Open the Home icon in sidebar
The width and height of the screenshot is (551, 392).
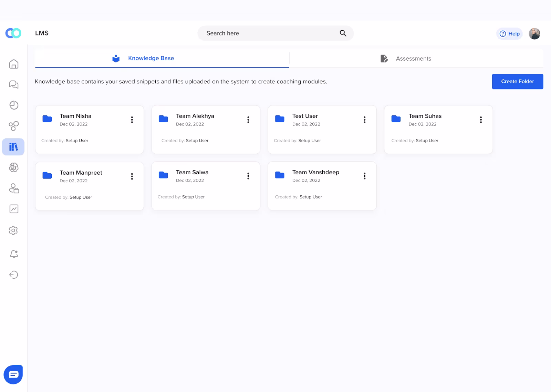[14, 64]
